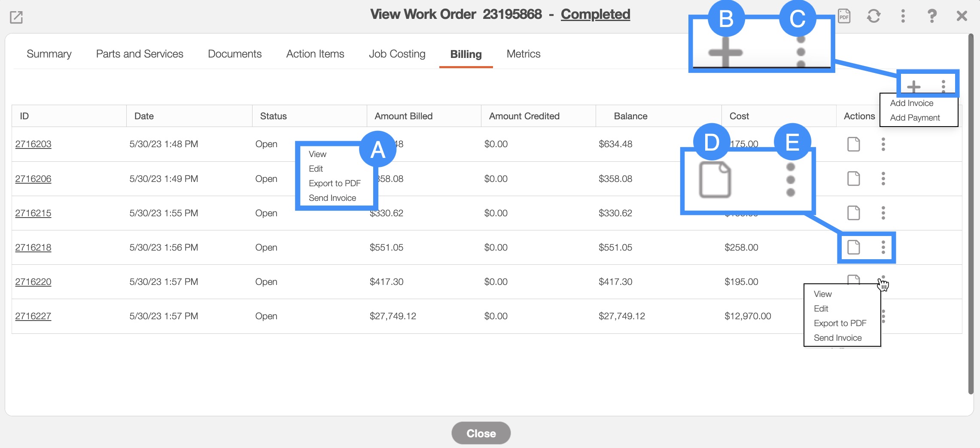Open header kebab menu beside refresh icon

click(903, 16)
